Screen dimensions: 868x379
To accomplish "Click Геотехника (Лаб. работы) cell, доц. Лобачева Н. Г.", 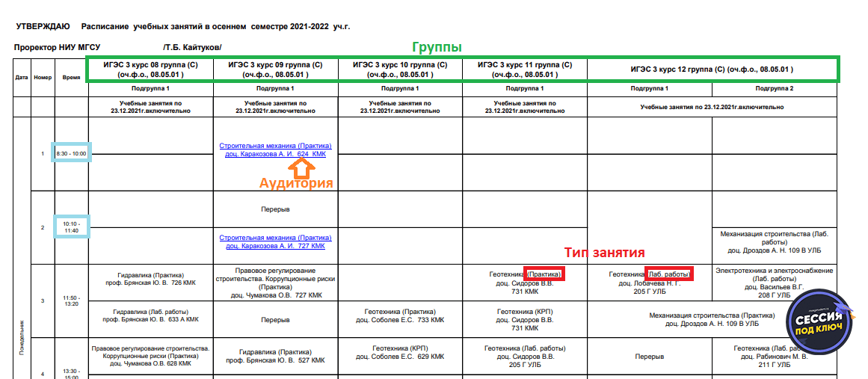I will (650, 282).
